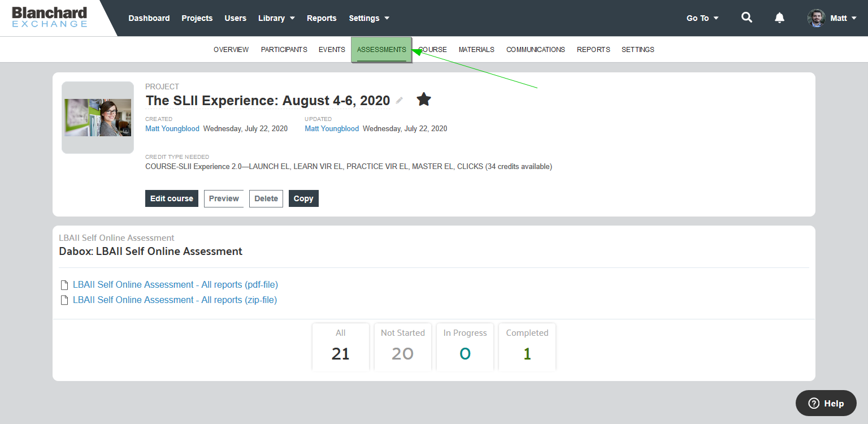The width and height of the screenshot is (868, 424).
Task: Click the Preview button
Action: 224,198
